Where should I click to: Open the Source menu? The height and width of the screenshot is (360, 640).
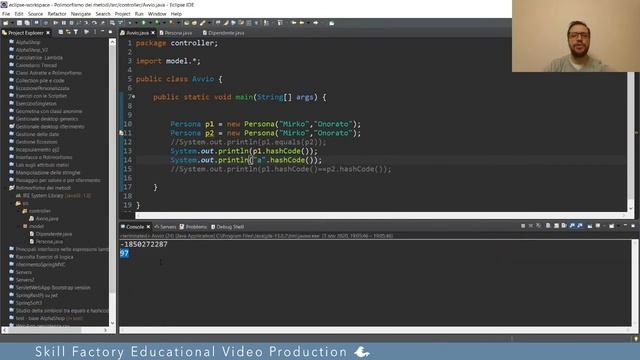pos(35,14)
